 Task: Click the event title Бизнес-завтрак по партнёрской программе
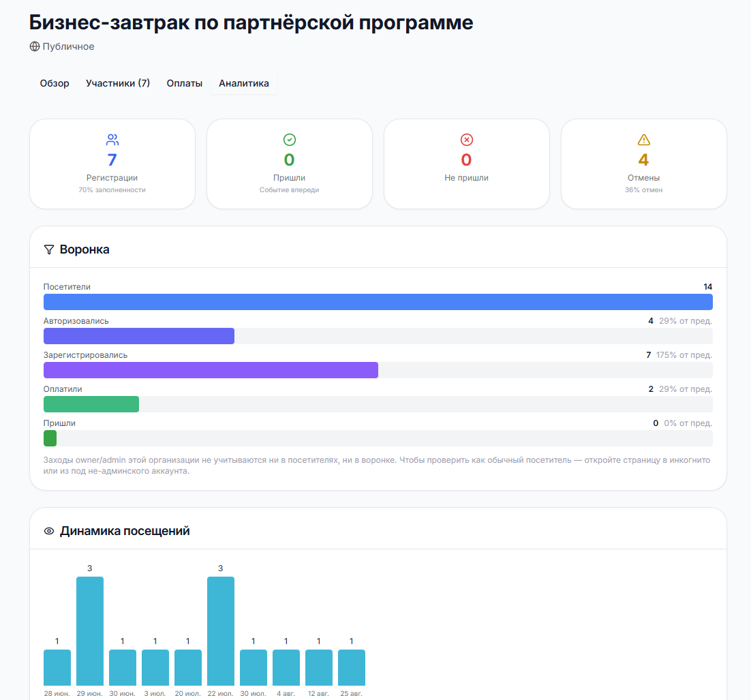tap(251, 22)
